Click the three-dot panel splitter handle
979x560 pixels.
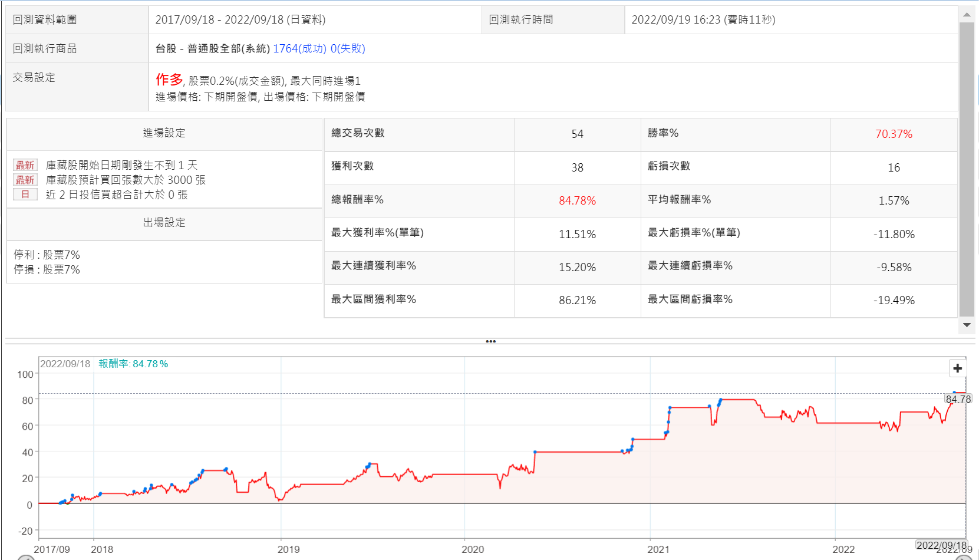(490, 341)
